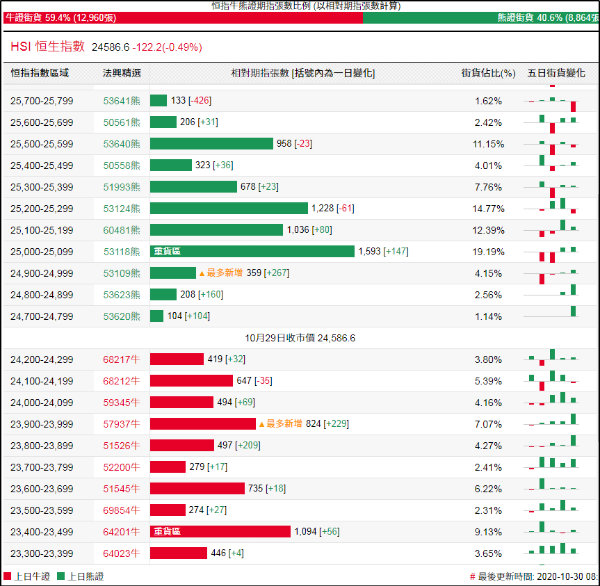The width and height of the screenshot is (600, 586).
Task: Open bull warrant link 51526牛
Action: (121, 446)
